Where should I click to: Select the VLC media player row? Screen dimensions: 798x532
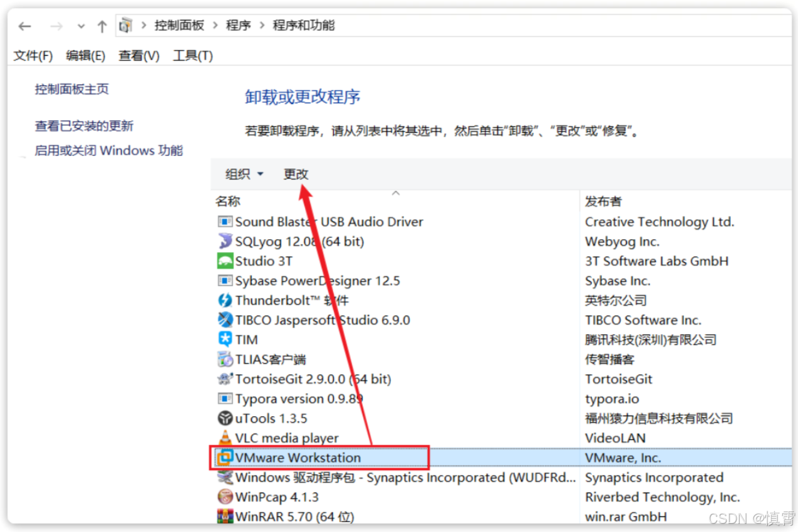click(501, 437)
